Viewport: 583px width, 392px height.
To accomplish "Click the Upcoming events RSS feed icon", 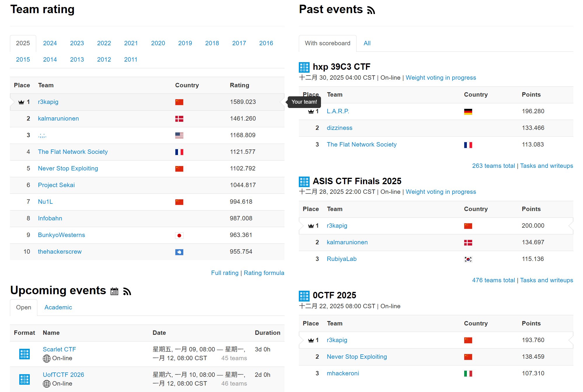I will [x=127, y=291].
